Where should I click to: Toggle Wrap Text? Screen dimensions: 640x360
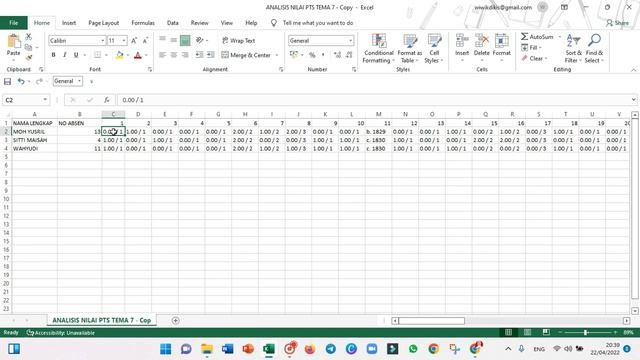[238, 40]
